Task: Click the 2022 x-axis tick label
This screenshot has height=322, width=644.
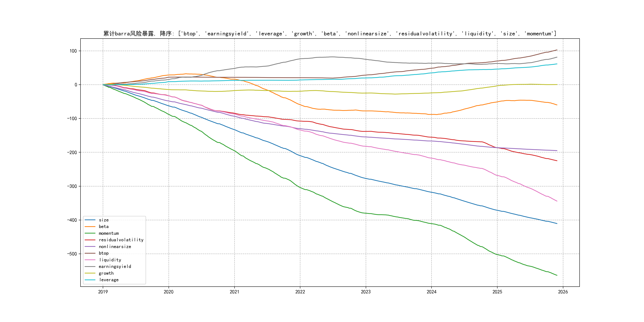Action: [x=300, y=292]
